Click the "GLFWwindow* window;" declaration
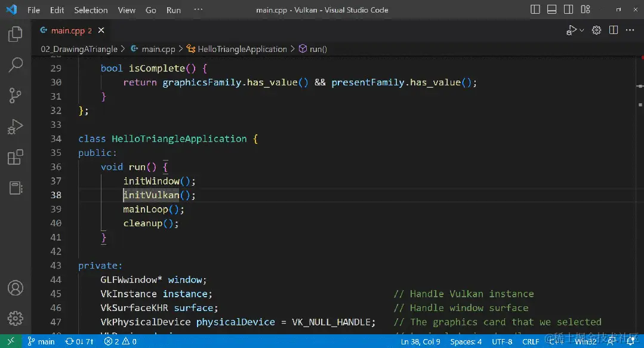Screen dimensions: 644x348 153,280
